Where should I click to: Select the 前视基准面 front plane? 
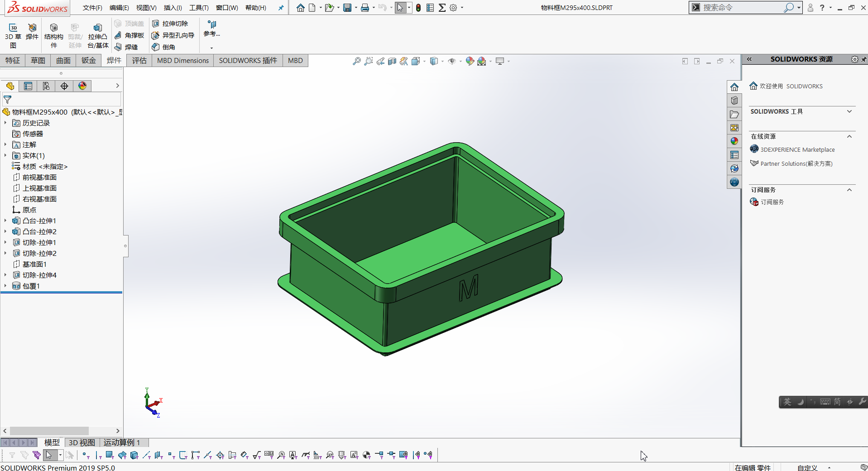39,178
